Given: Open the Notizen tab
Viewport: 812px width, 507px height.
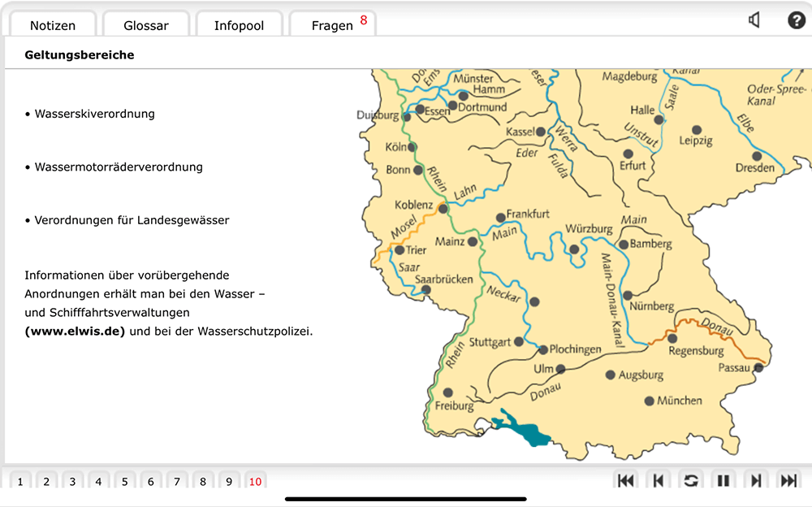Looking at the screenshot, I should click(x=53, y=25).
